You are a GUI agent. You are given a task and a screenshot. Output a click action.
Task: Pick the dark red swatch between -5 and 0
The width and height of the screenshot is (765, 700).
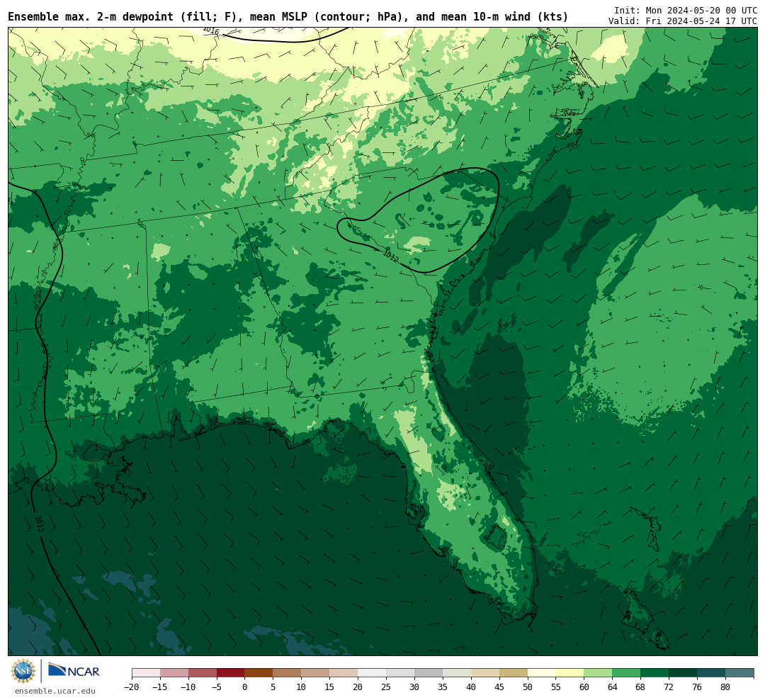[x=231, y=672]
